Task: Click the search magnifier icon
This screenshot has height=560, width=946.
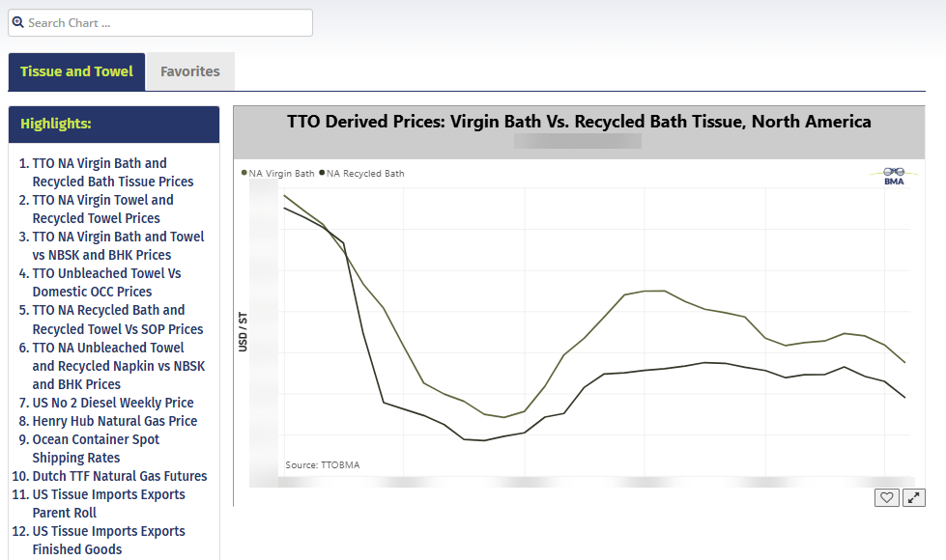Action: pos(17,22)
